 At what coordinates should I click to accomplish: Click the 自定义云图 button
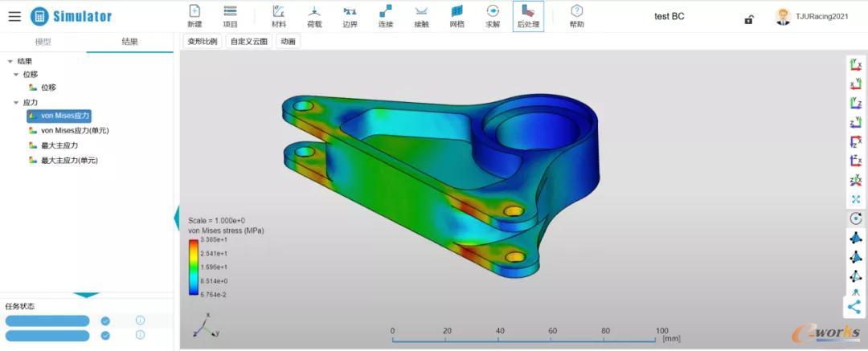pyautogui.click(x=249, y=41)
